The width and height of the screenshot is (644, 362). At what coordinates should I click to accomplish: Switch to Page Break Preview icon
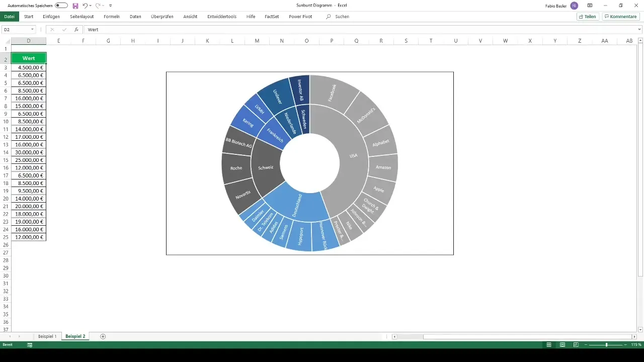tap(575, 345)
